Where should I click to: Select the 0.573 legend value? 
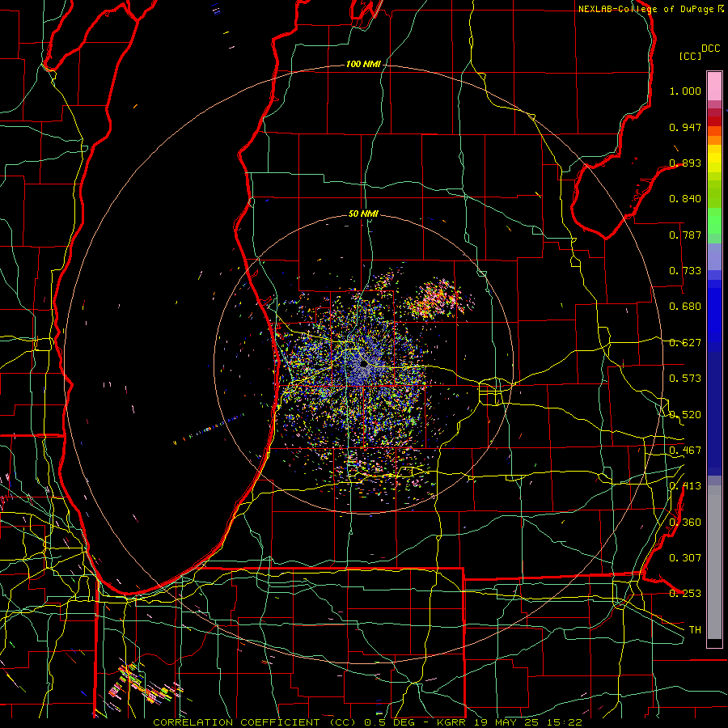point(685,379)
